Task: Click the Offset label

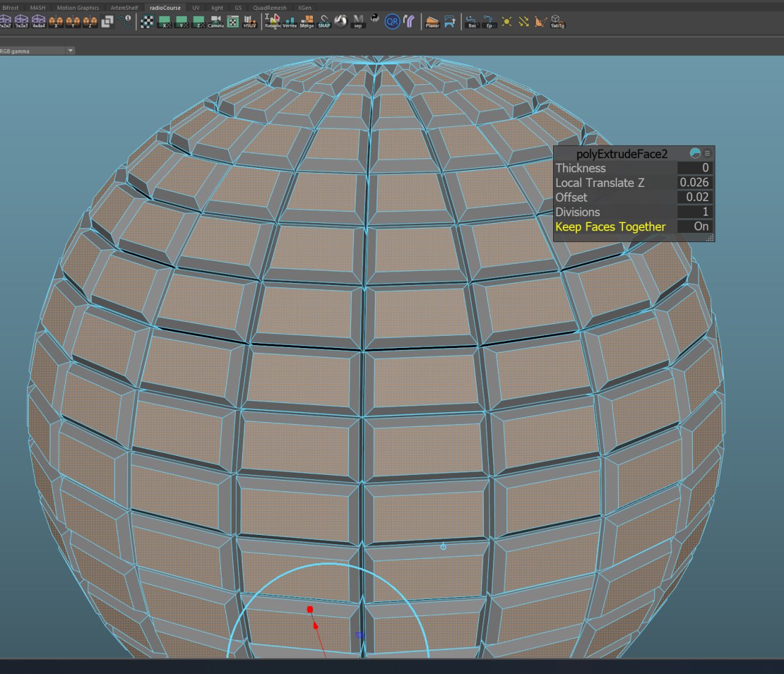Action: pyautogui.click(x=571, y=197)
